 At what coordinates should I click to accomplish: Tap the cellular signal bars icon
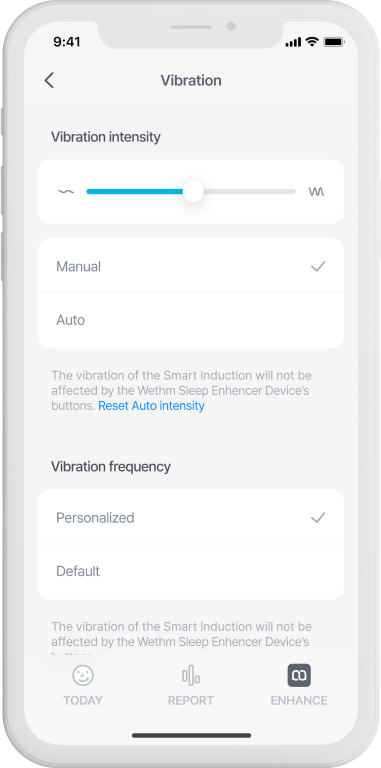tap(293, 43)
